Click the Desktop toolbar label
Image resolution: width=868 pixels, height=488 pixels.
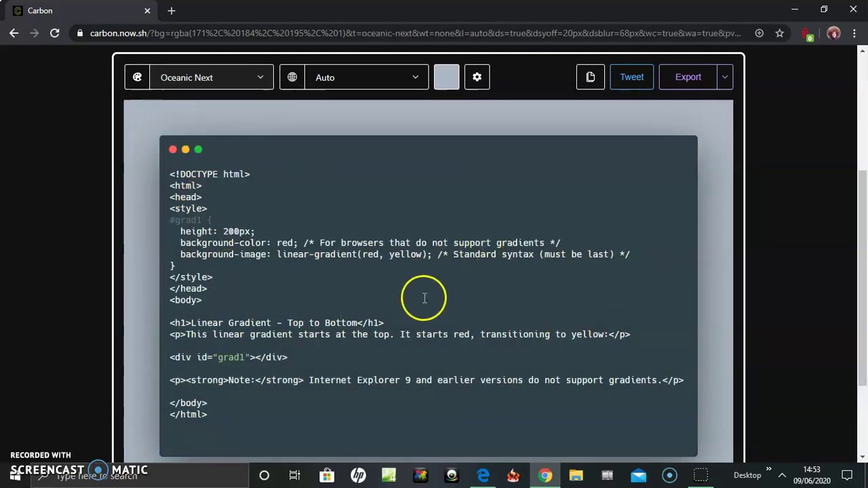coord(747,476)
